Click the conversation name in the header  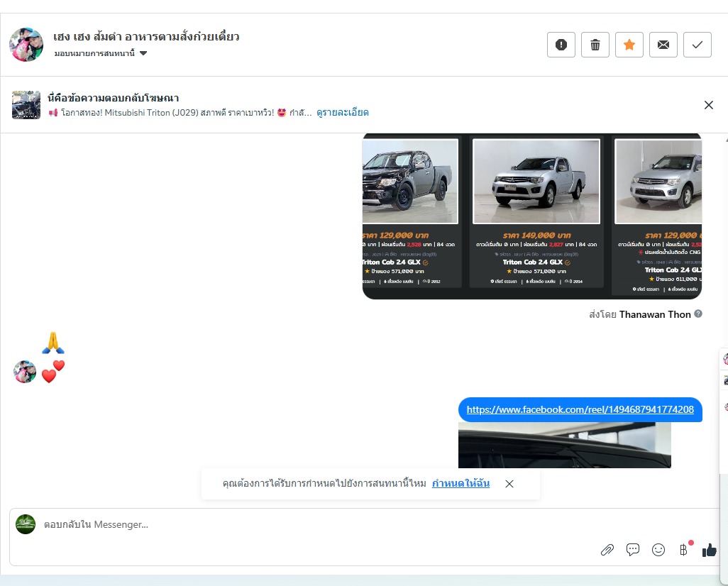tap(146, 36)
